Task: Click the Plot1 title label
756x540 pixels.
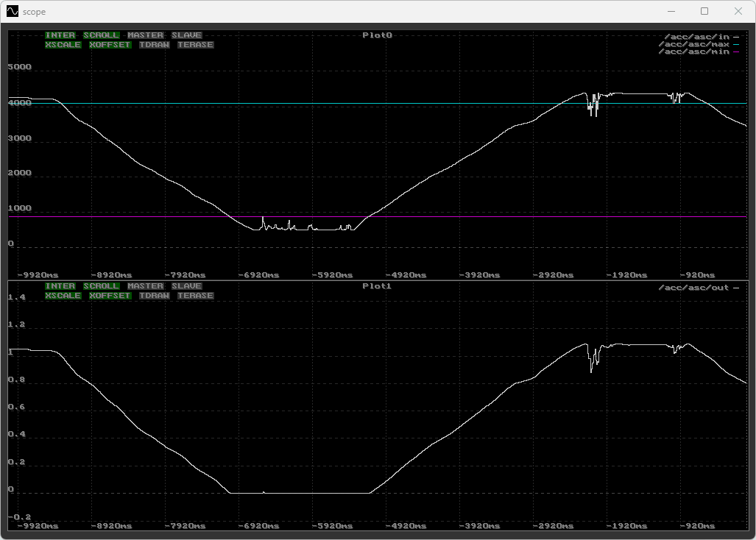Action: (377, 286)
